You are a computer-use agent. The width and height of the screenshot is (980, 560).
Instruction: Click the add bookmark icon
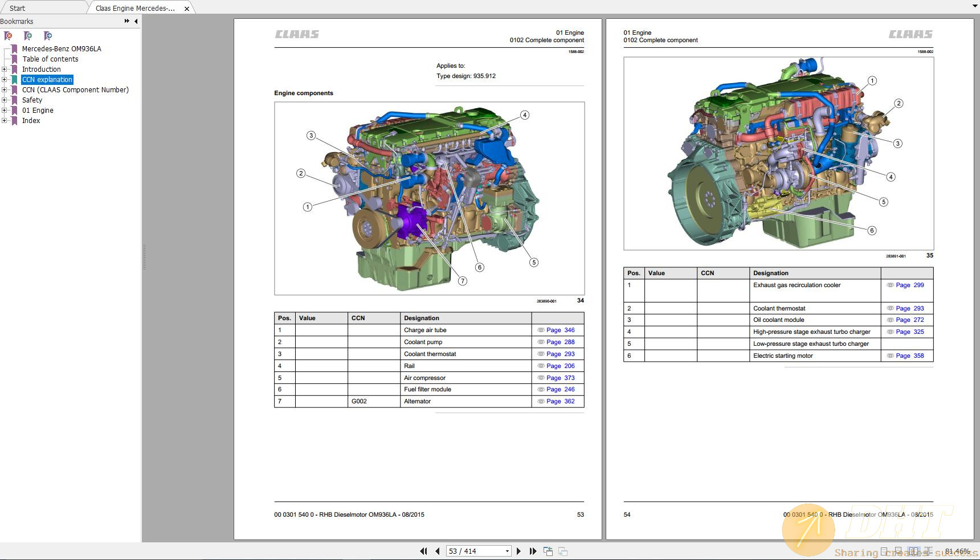(28, 36)
